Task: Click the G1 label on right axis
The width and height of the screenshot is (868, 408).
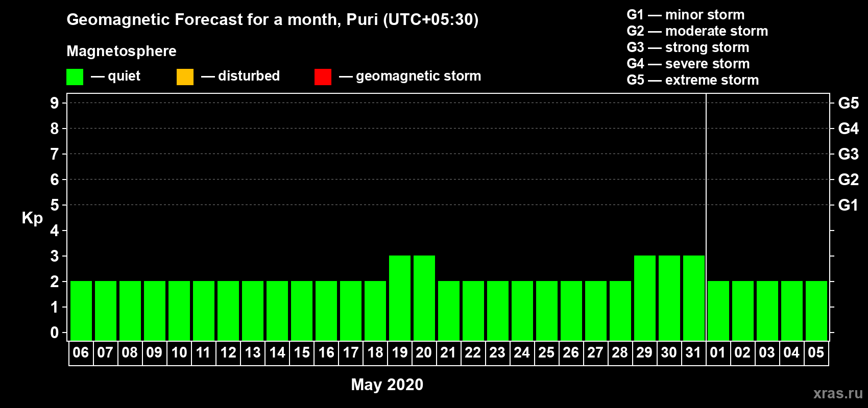Action: [x=849, y=205]
